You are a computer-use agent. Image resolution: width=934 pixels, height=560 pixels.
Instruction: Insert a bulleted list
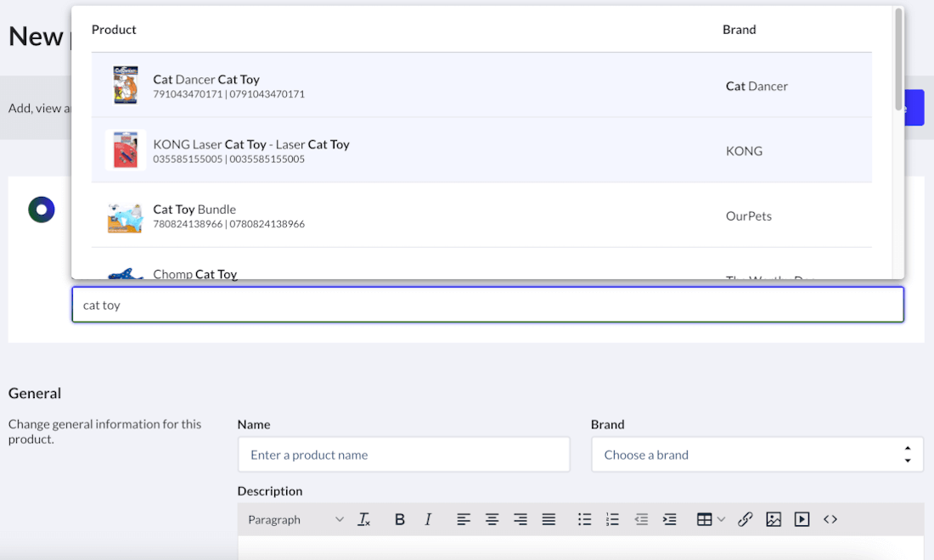[x=584, y=519]
